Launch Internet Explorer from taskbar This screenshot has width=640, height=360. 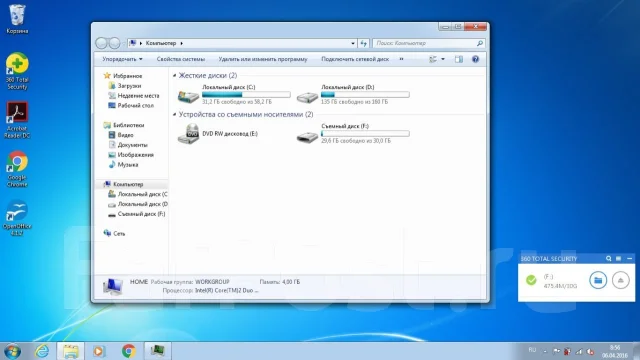pyautogui.click(x=42, y=351)
